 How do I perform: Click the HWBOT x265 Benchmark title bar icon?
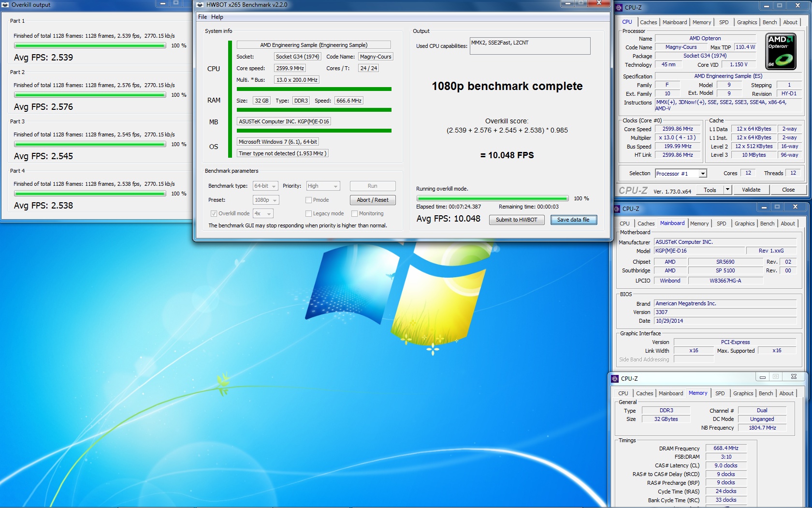200,4
